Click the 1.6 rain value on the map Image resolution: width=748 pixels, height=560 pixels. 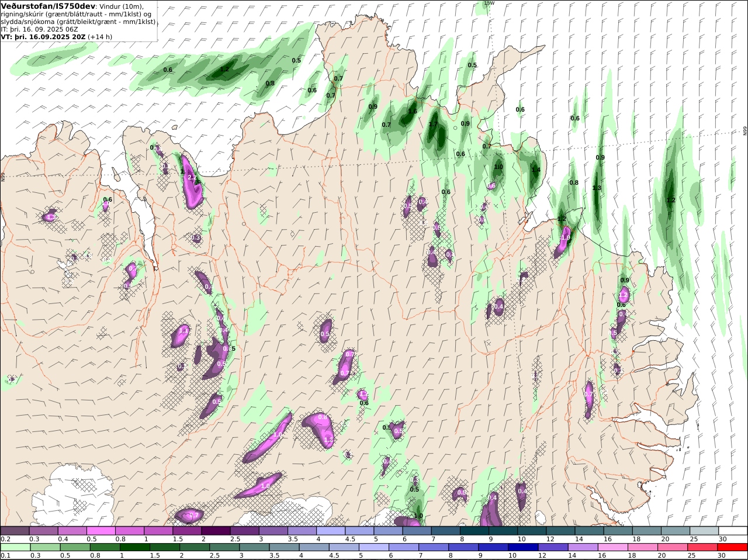click(413, 111)
